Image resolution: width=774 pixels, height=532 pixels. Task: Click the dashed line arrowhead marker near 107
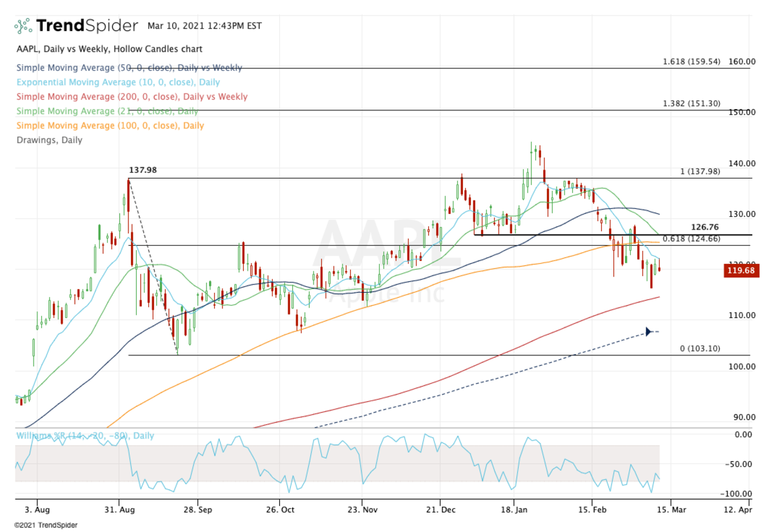coord(650,331)
